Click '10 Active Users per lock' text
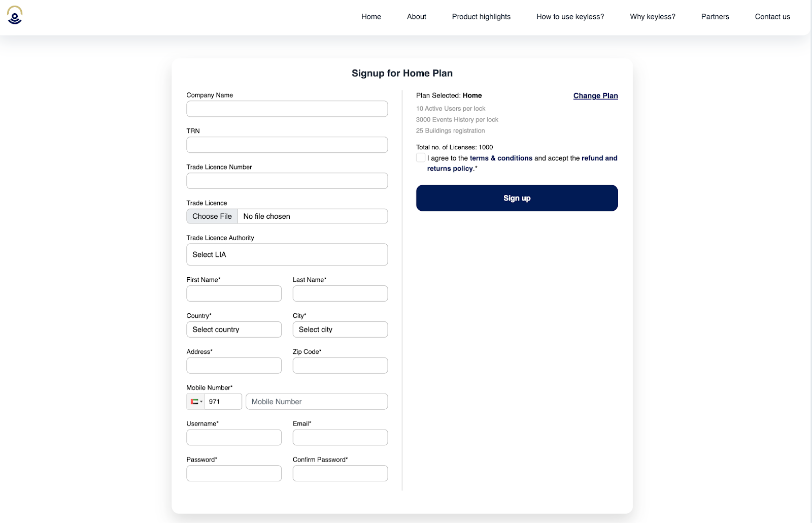Screen dimensions: 812x523 451,109
